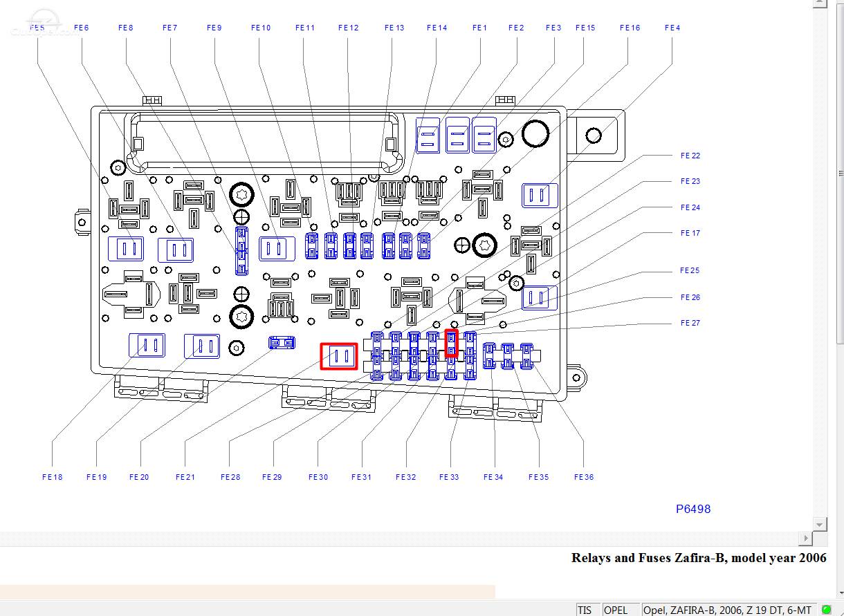
Task: Click the FE25 component label
Action: click(x=690, y=270)
